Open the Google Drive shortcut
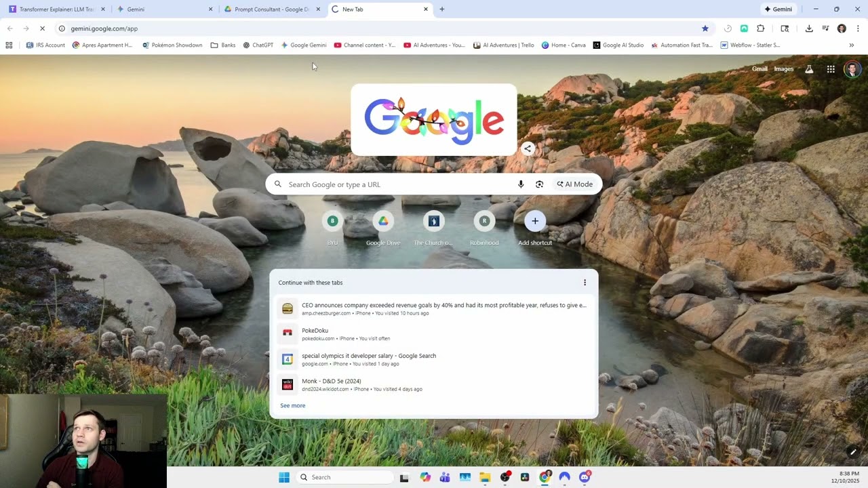The height and width of the screenshot is (488, 868). click(x=383, y=228)
